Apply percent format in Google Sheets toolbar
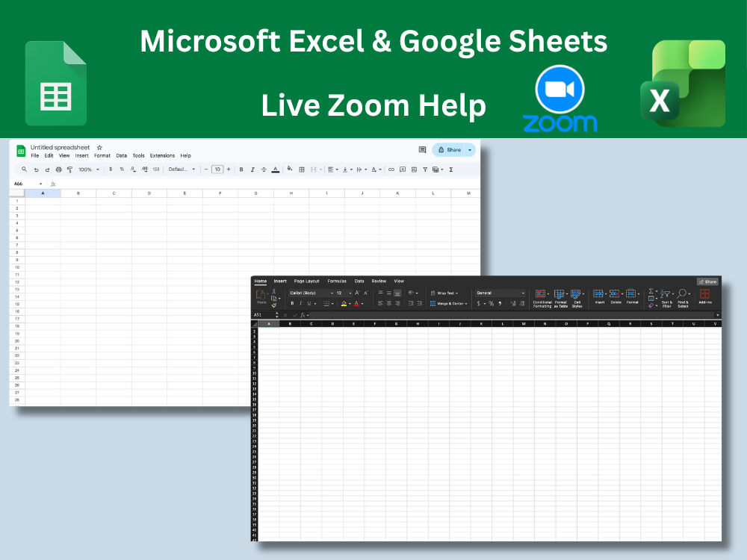 coord(122,169)
